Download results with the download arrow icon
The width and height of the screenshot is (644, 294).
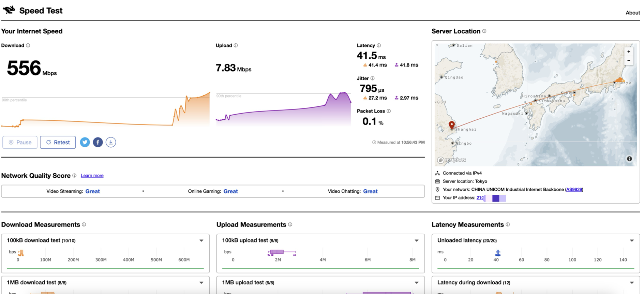pyautogui.click(x=111, y=142)
